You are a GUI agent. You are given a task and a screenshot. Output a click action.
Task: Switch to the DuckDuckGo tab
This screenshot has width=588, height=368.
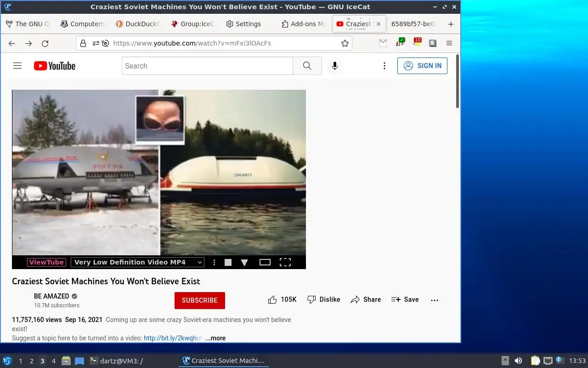click(x=138, y=24)
